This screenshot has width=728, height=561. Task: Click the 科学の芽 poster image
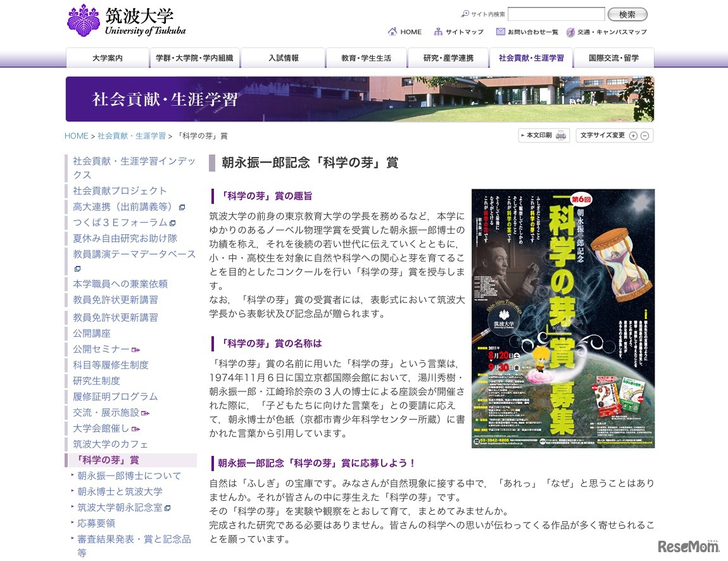562,317
